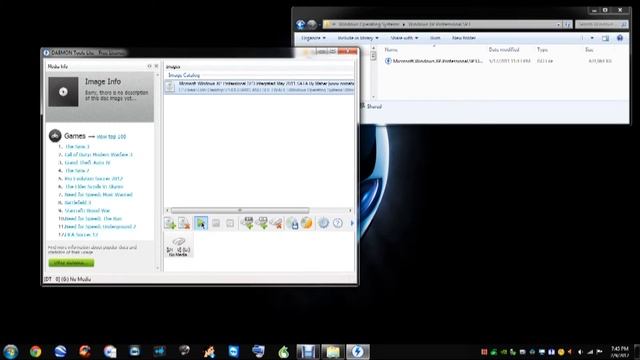
Task: Click Forward in the Explorer window
Action: click(312, 24)
